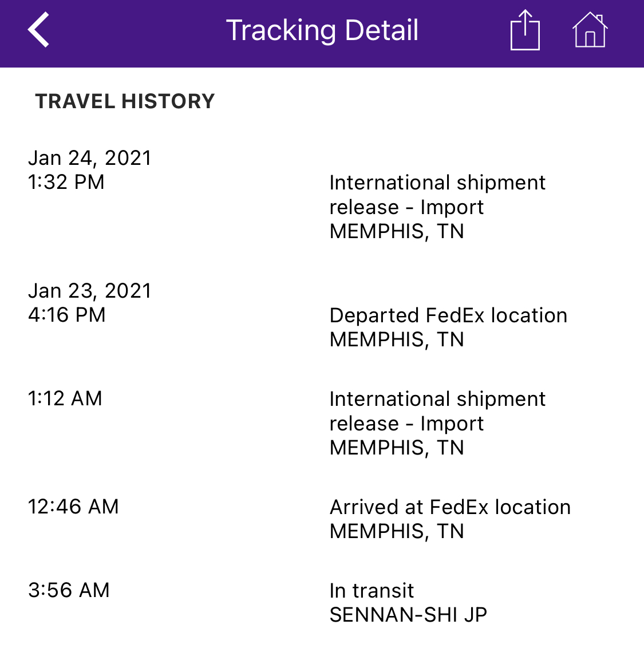Open the 1:12 AM shipment release status
This screenshot has width=644, height=652.
pos(437,411)
